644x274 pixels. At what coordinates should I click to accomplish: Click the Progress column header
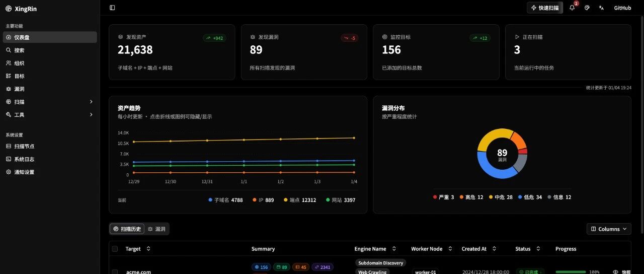pyautogui.click(x=566, y=249)
